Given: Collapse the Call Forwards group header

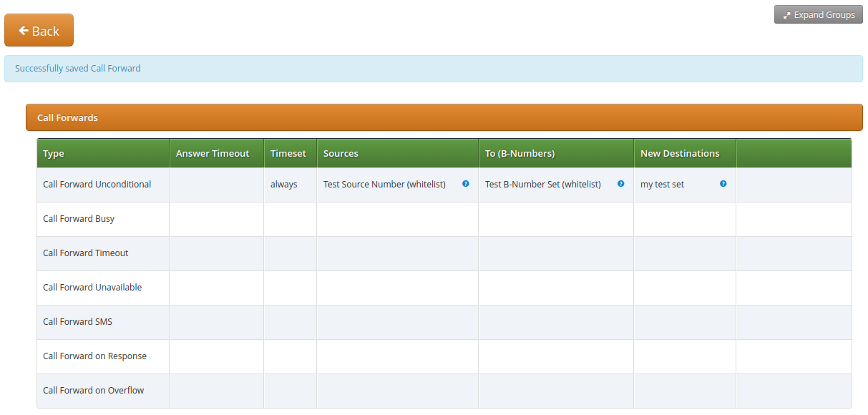Looking at the screenshot, I should click(x=444, y=117).
